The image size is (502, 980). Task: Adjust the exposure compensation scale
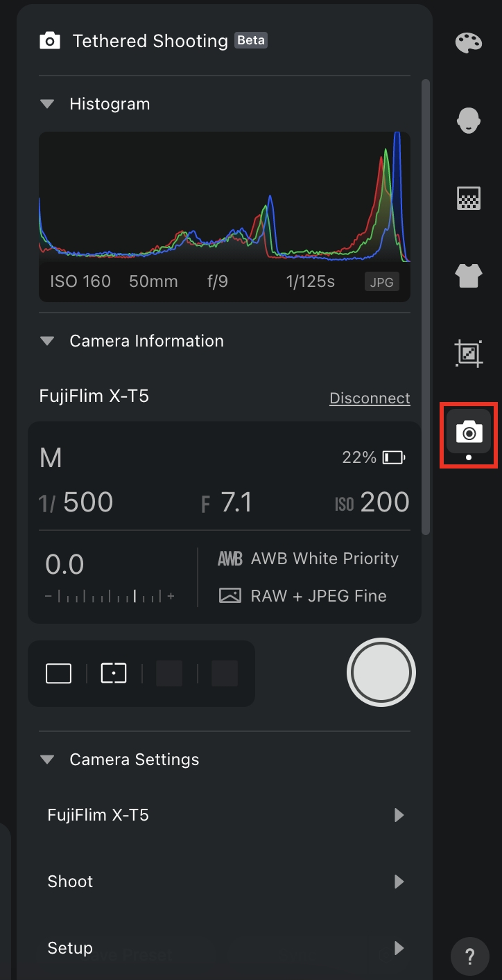[110, 595]
